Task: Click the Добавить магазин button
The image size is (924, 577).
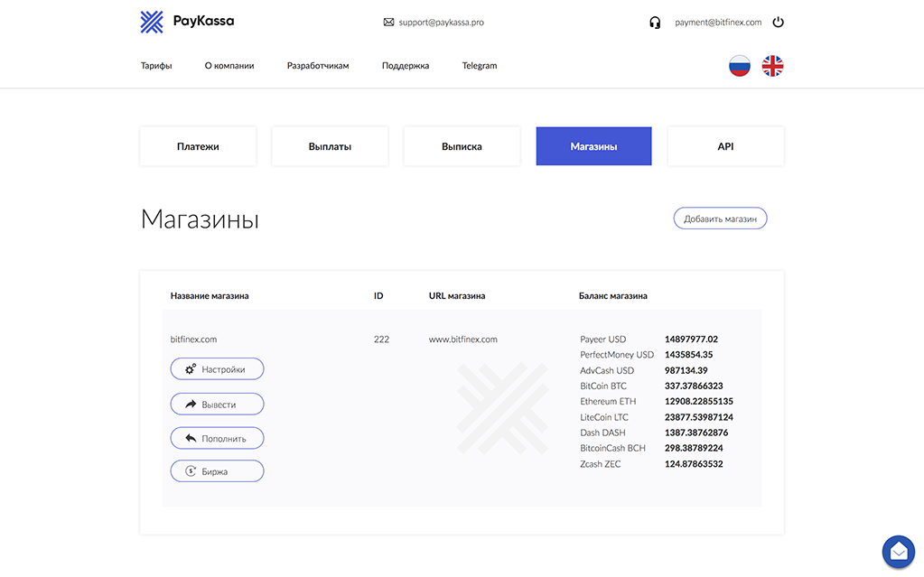Action: click(720, 219)
